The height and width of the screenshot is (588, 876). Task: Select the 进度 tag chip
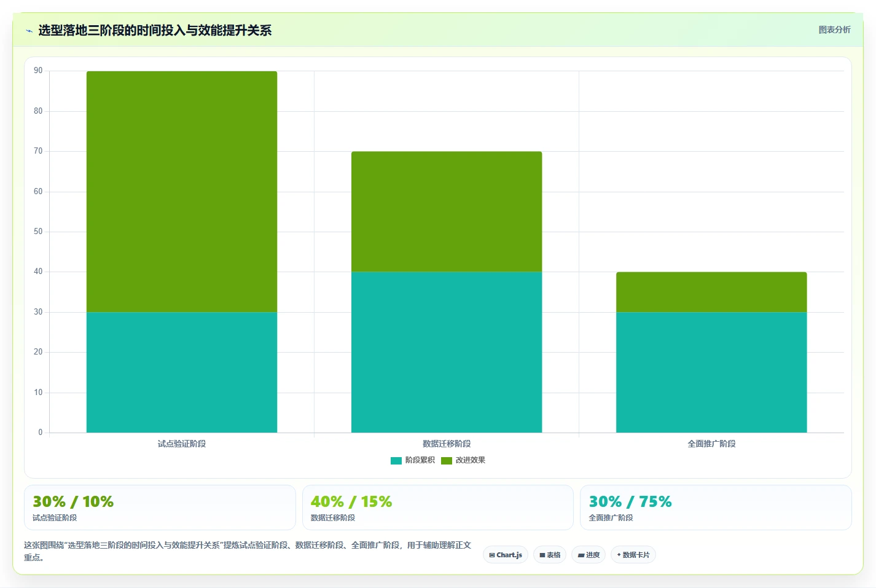pyautogui.click(x=589, y=555)
